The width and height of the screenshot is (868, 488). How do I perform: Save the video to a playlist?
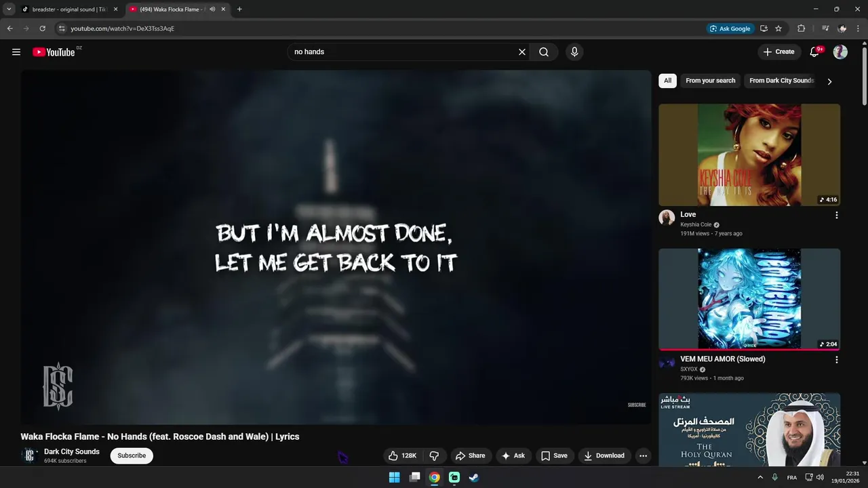[x=554, y=456]
